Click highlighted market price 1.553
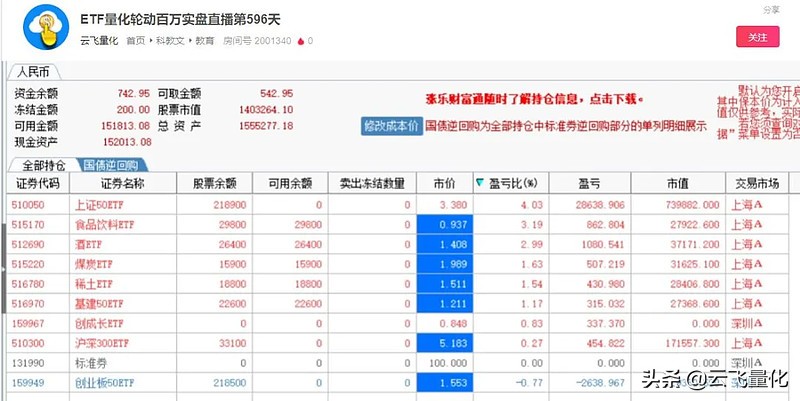The height and width of the screenshot is (401, 800). [445, 383]
